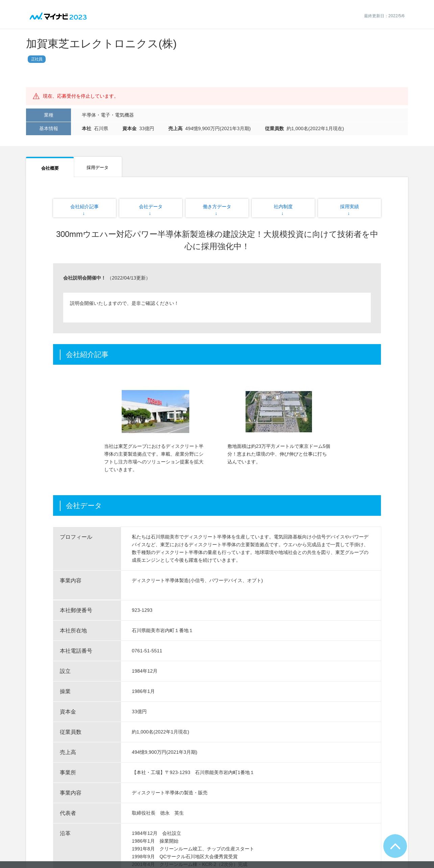Click the 本社郵便番号 row label
This screenshot has width=434, height=868.
(x=87, y=610)
